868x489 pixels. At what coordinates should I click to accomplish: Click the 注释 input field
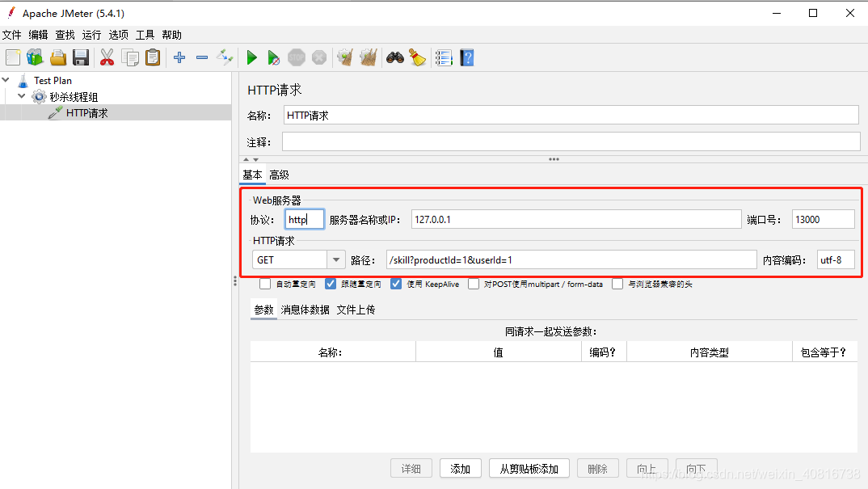point(571,141)
